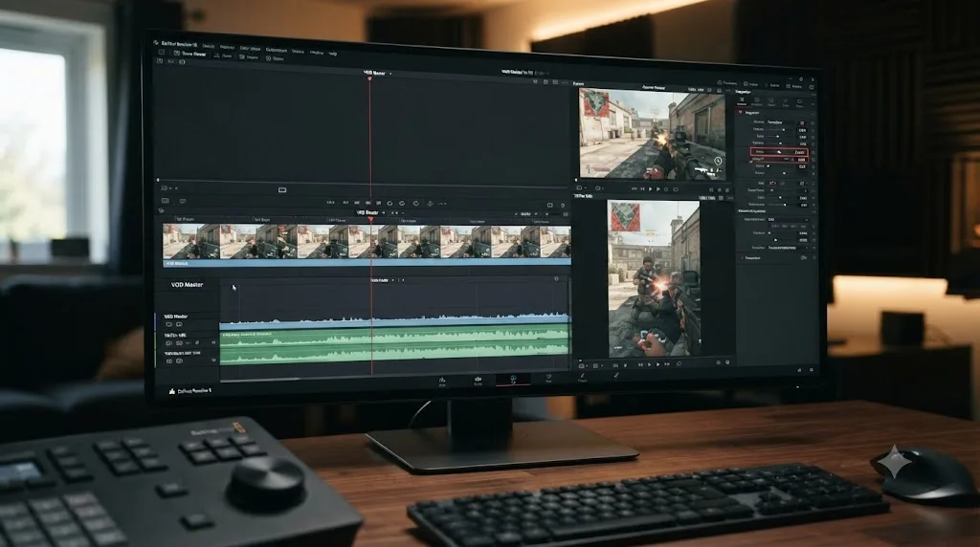Select the first Inspector tab icon

(742, 101)
